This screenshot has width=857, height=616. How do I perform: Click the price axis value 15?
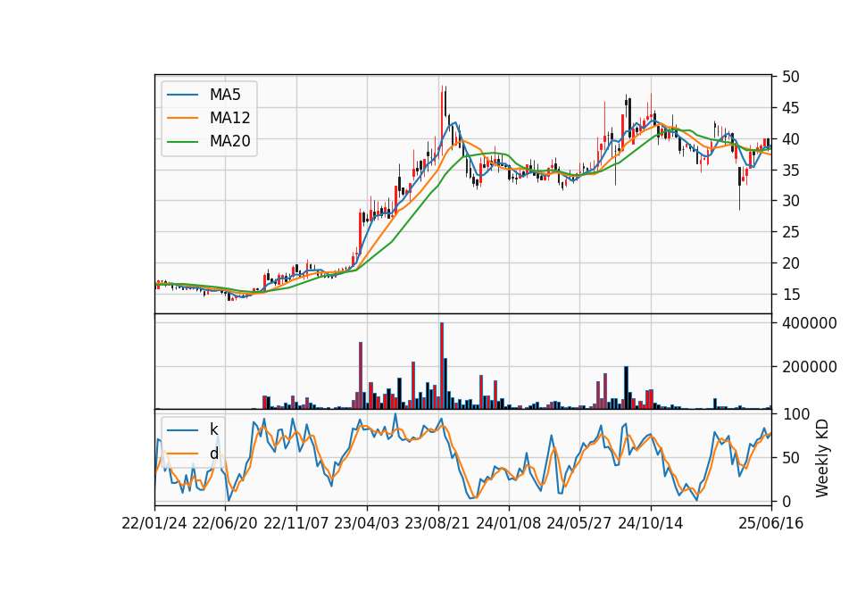(790, 294)
